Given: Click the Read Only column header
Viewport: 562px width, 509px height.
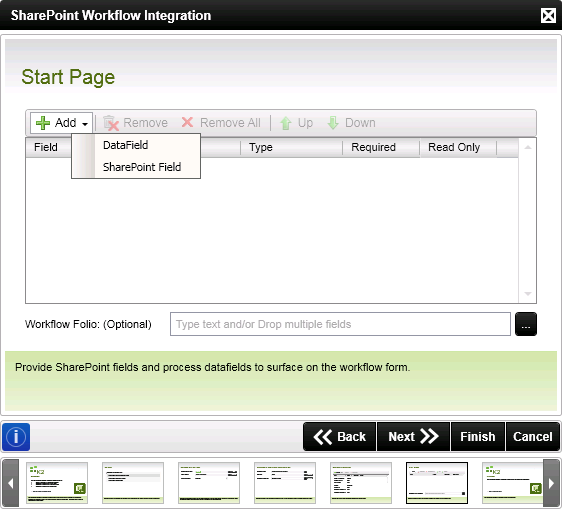Looking at the screenshot, I should click(x=458, y=147).
